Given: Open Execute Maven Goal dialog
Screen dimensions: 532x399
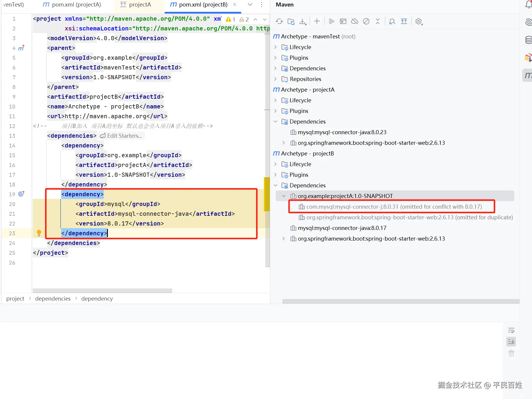Looking at the screenshot, I should (x=343, y=21).
